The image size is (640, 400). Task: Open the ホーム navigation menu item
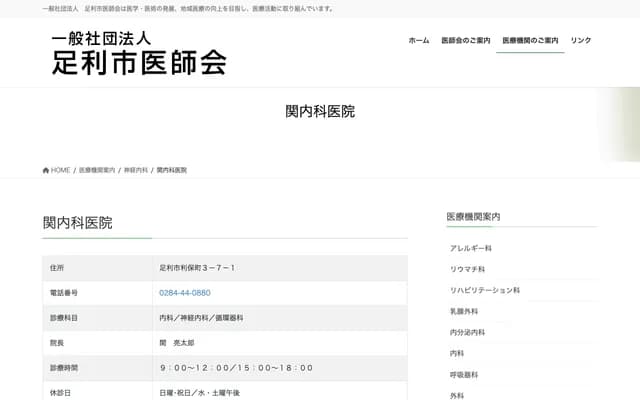419,40
